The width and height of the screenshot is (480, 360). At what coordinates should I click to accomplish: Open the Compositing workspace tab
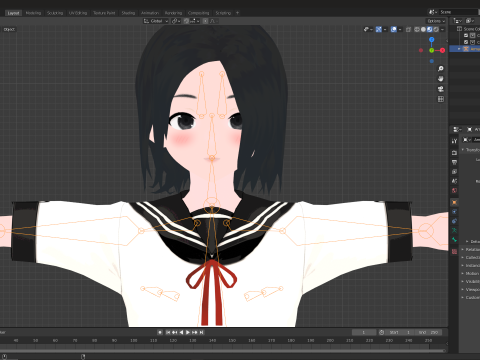tap(198, 13)
